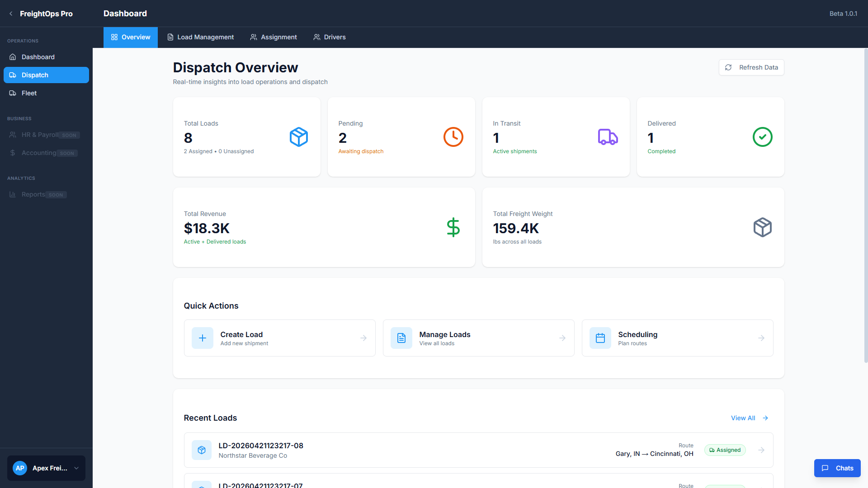Viewport: 868px width, 488px height.
Task: Open the Drivers tab
Action: [x=330, y=37]
